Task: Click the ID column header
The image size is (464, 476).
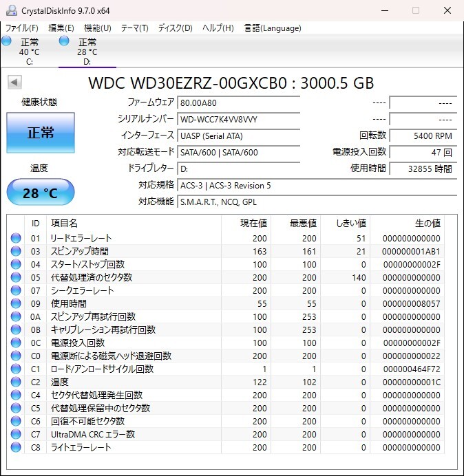Action: (35, 224)
